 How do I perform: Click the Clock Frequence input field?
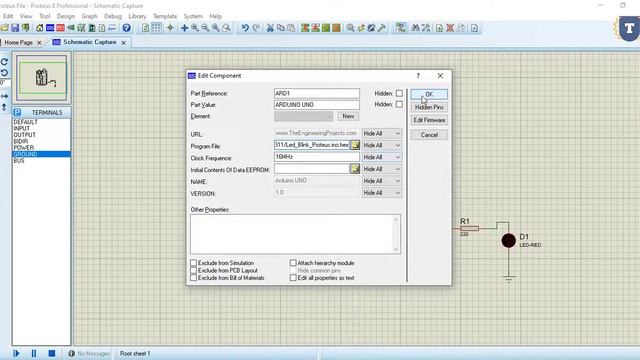tap(317, 157)
